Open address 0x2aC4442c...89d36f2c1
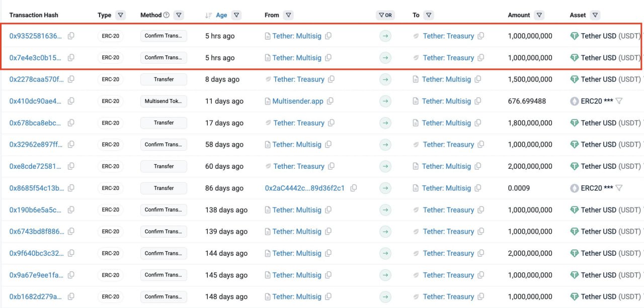Viewport: 644px width, 308px height. pos(305,188)
